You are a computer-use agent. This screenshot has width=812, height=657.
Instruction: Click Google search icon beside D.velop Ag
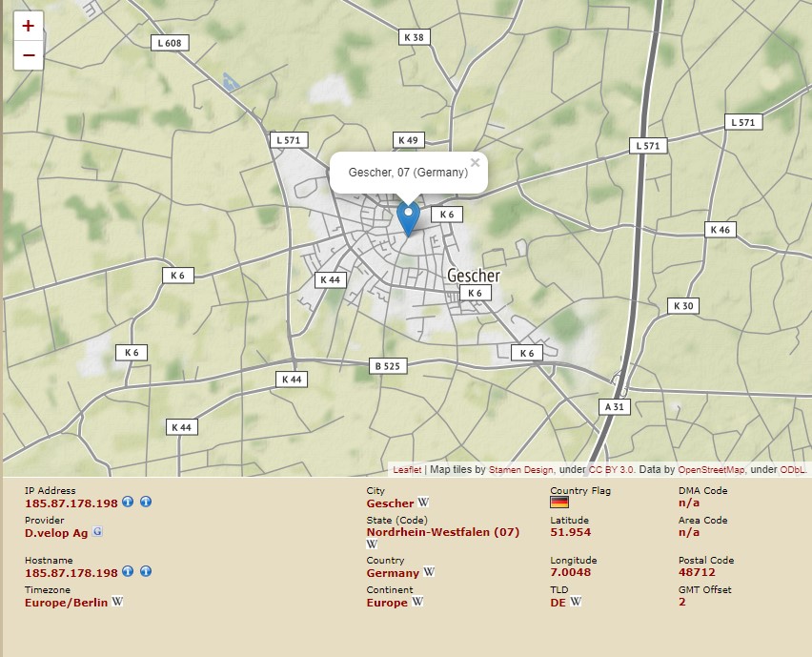click(97, 532)
